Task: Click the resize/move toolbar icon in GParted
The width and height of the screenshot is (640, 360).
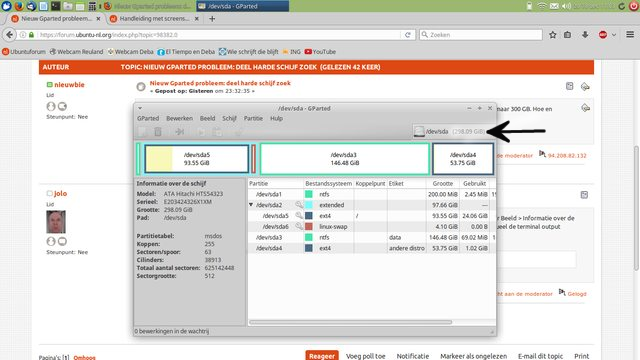Action: (179, 131)
